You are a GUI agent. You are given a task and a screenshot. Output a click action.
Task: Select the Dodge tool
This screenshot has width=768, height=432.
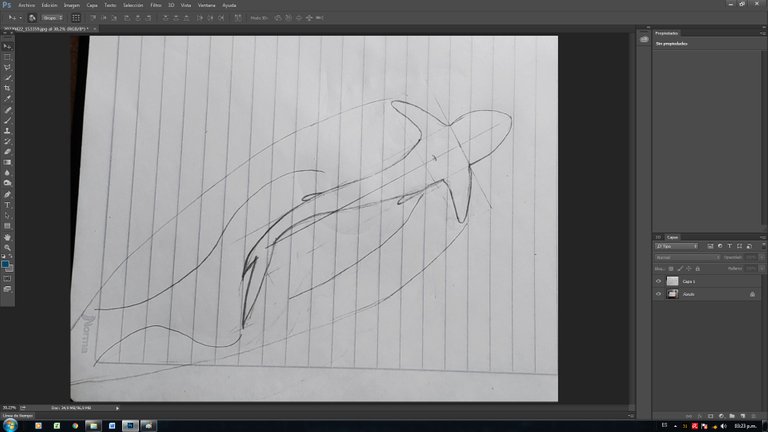coord(7,183)
